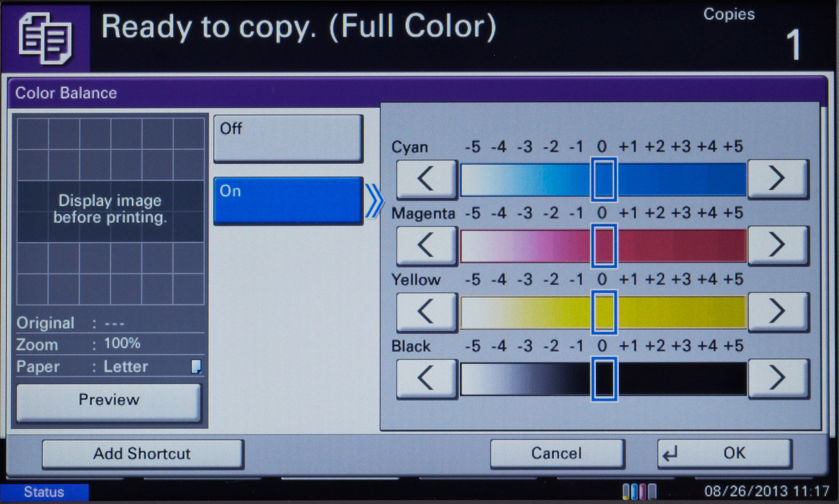Viewport: 839px width, 504px height.
Task: Click the Yellow slider bar
Action: coord(603,312)
